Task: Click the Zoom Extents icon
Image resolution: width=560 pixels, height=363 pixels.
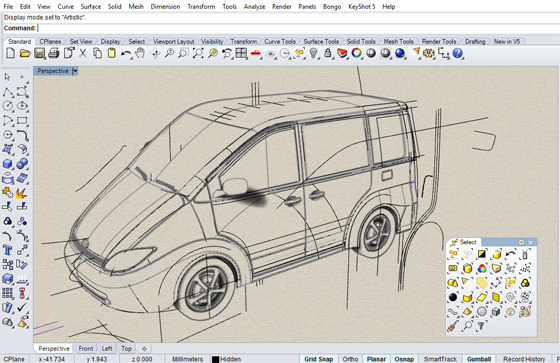Action: (x=198, y=54)
